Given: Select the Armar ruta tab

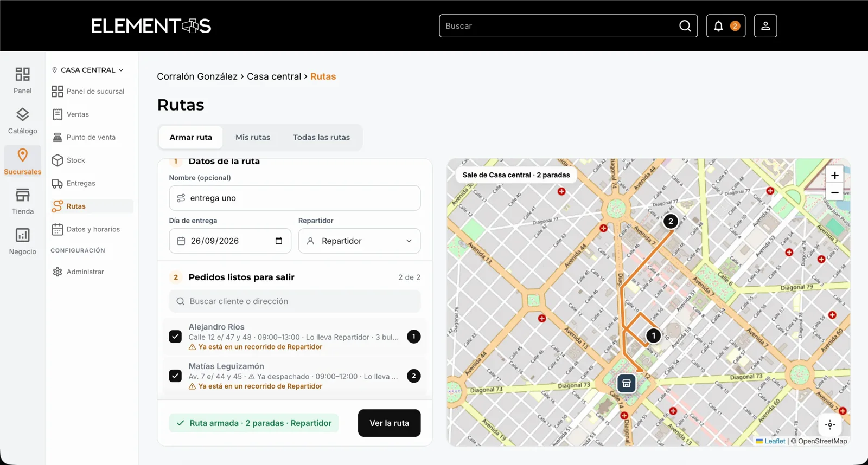Looking at the screenshot, I should pyautogui.click(x=191, y=138).
